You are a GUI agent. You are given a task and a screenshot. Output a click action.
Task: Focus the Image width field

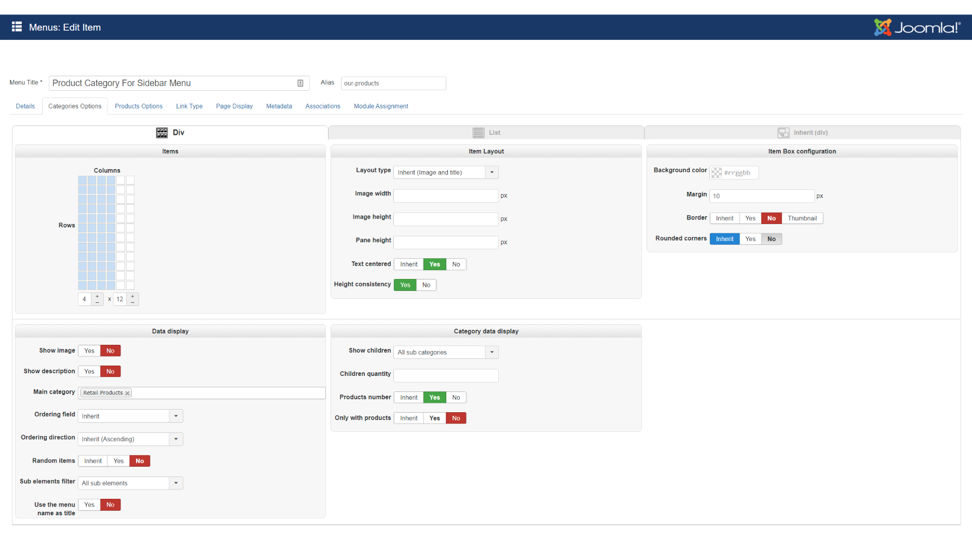[446, 196]
